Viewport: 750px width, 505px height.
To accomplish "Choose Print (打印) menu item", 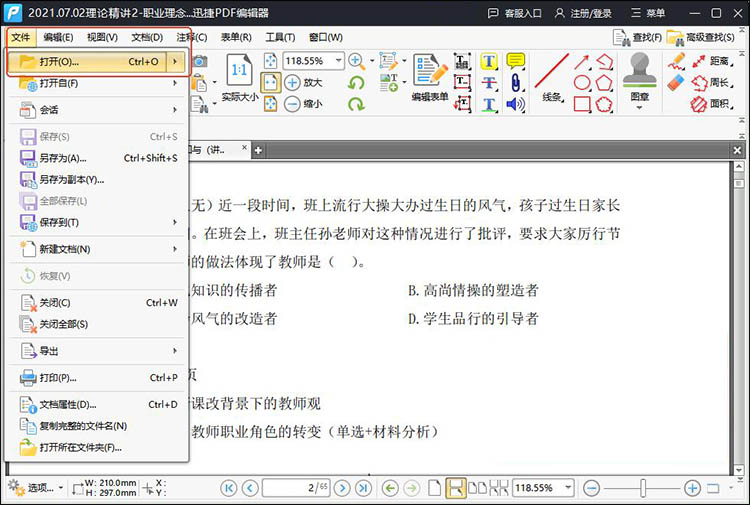I will (98, 378).
